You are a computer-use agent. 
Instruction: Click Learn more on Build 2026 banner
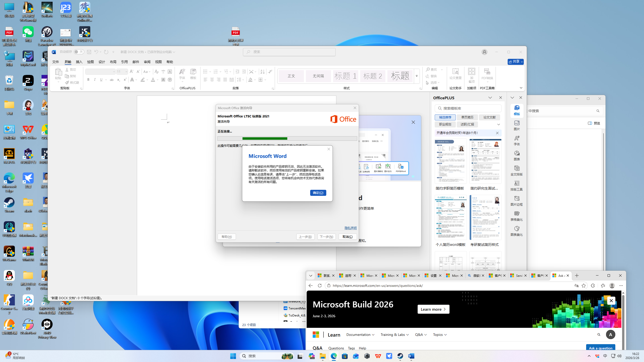click(433, 309)
